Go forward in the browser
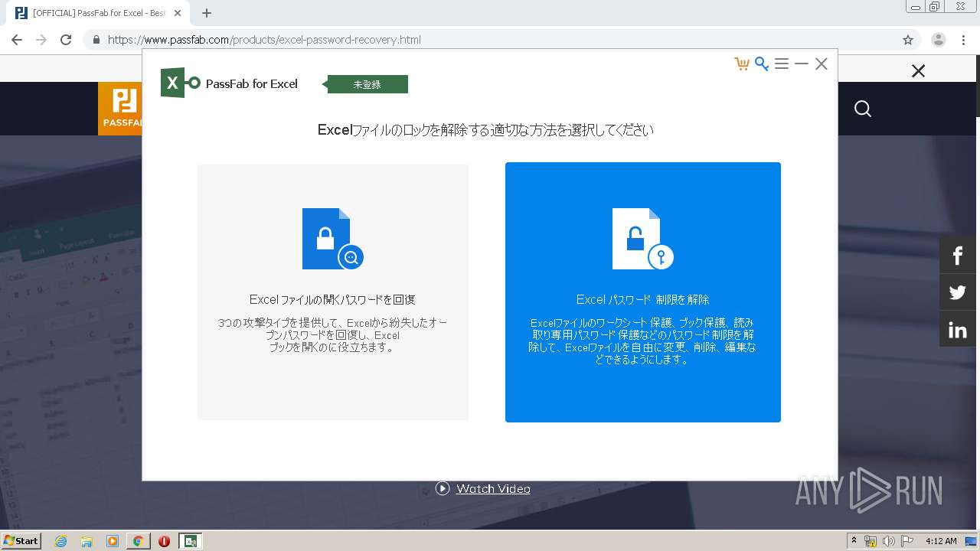980x551 pixels. click(41, 40)
